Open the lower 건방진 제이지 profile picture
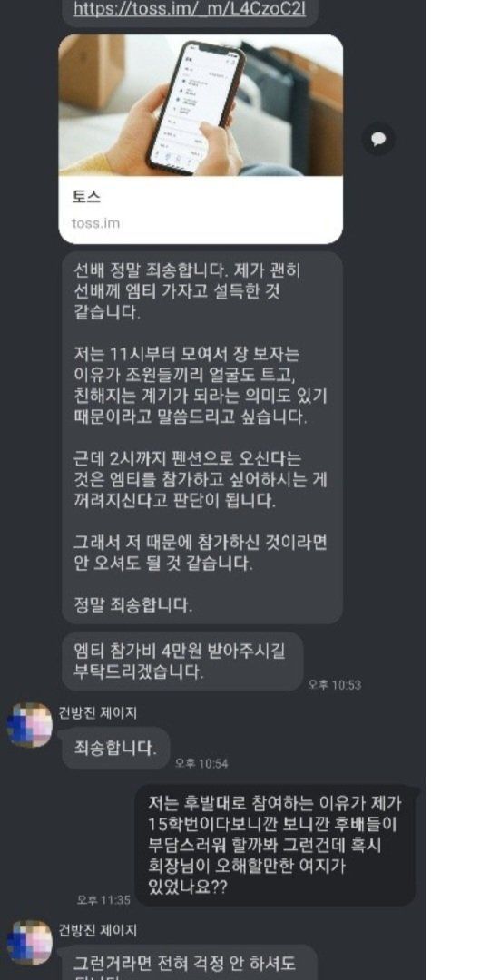The width and height of the screenshot is (490, 980). tap(29, 943)
